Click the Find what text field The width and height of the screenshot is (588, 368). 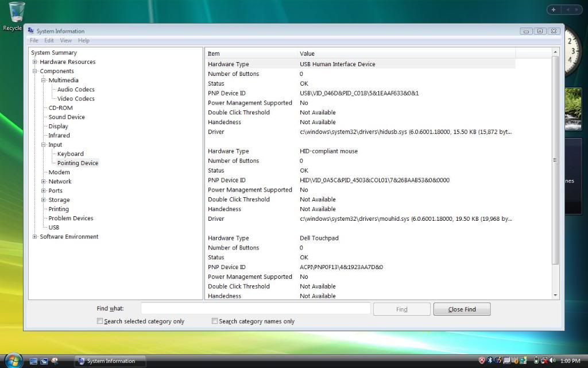(256, 309)
